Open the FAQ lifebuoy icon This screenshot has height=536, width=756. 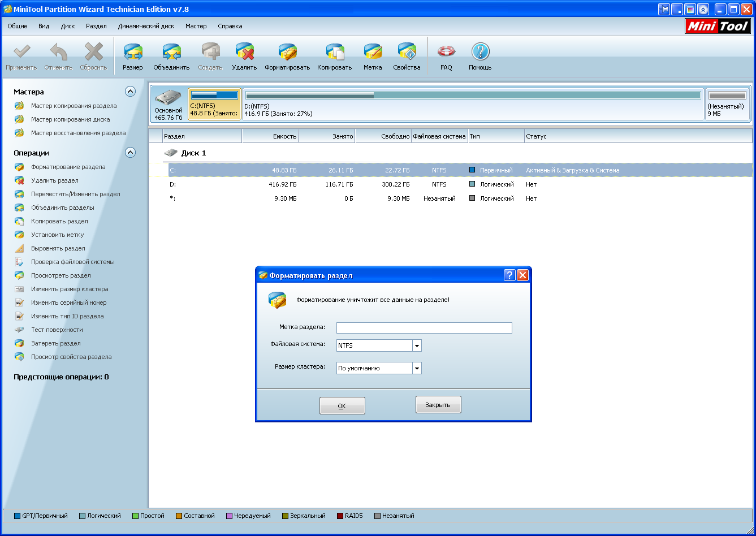click(x=446, y=52)
